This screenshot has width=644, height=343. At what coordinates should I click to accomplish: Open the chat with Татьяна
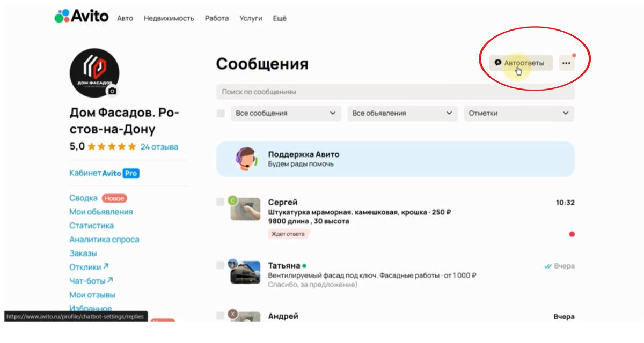(x=395, y=275)
